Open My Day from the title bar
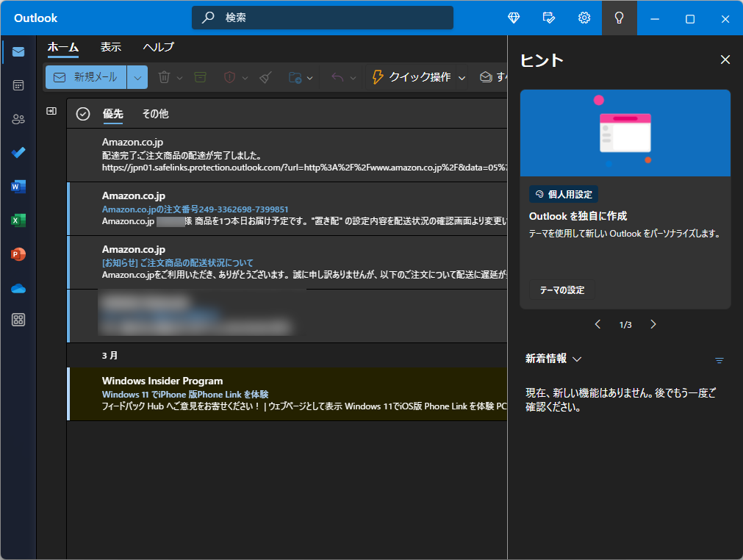 [x=548, y=18]
